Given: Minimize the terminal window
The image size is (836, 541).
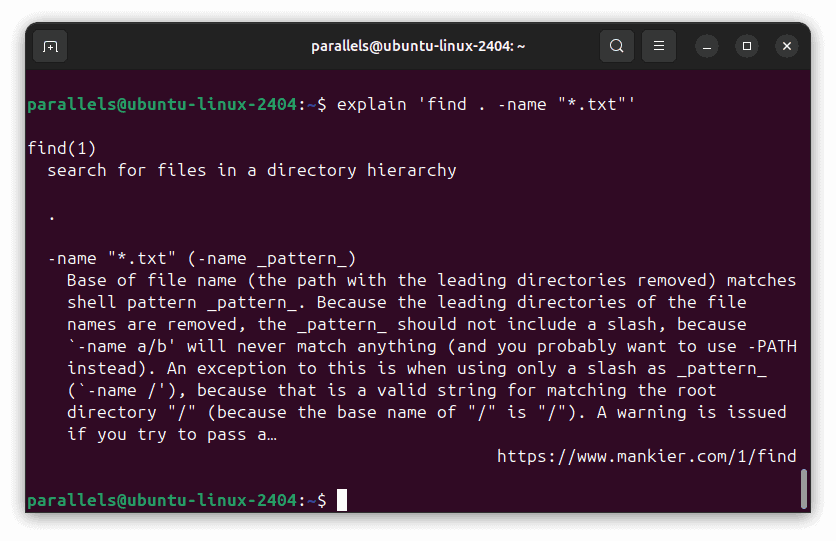Looking at the screenshot, I should pos(706,46).
